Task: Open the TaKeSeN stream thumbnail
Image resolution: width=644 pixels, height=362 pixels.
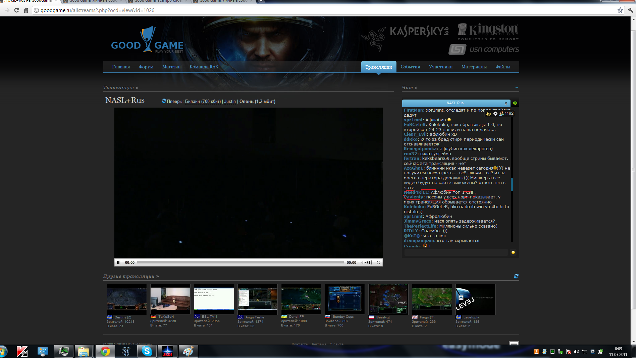Action: [170, 299]
